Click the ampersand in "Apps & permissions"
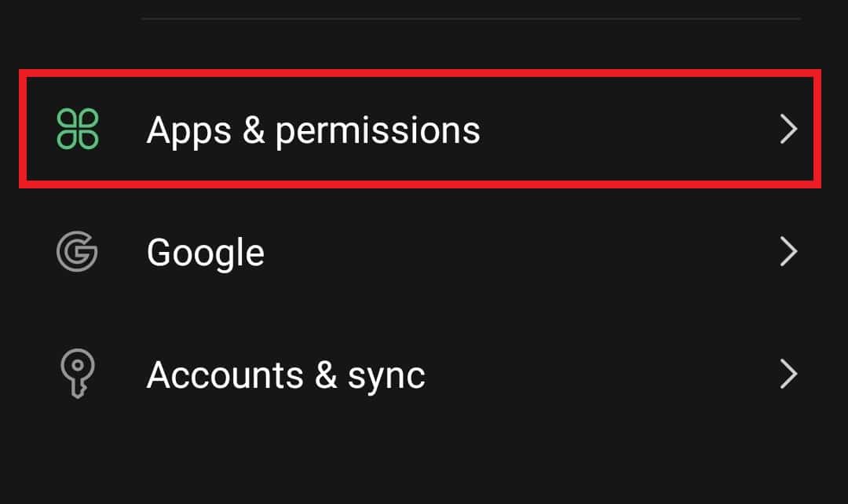 coord(254,130)
